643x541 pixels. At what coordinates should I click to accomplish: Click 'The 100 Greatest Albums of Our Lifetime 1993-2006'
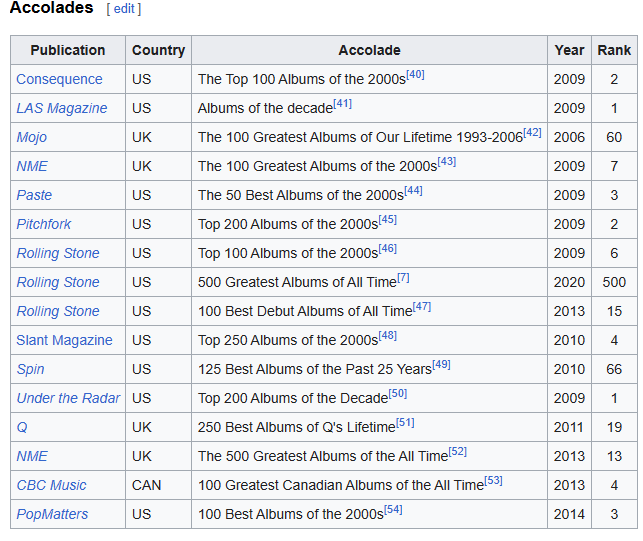coord(360,137)
